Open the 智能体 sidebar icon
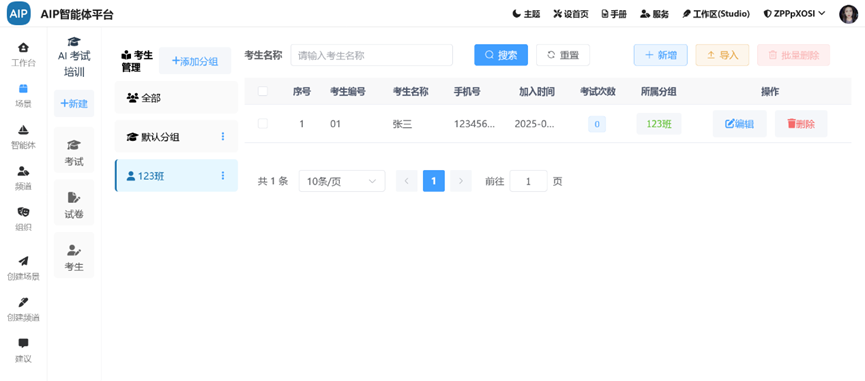Viewport: 865px width, 381px height. tap(23, 130)
